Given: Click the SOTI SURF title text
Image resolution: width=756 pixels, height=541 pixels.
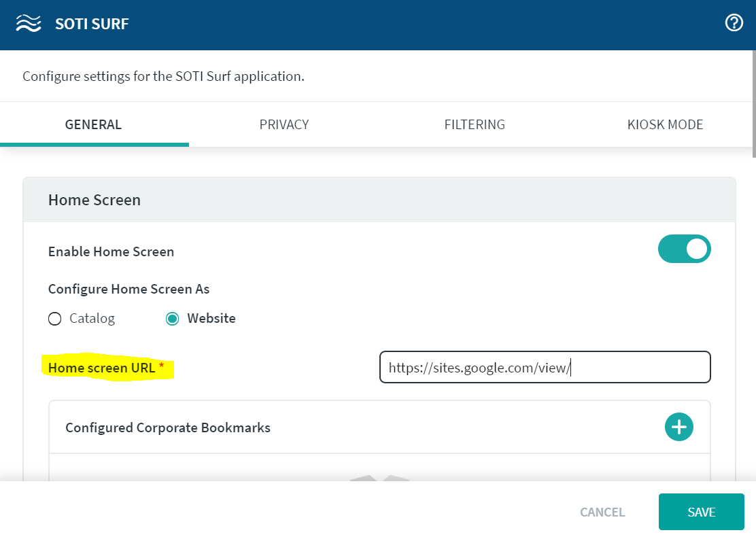Looking at the screenshot, I should click(x=92, y=24).
